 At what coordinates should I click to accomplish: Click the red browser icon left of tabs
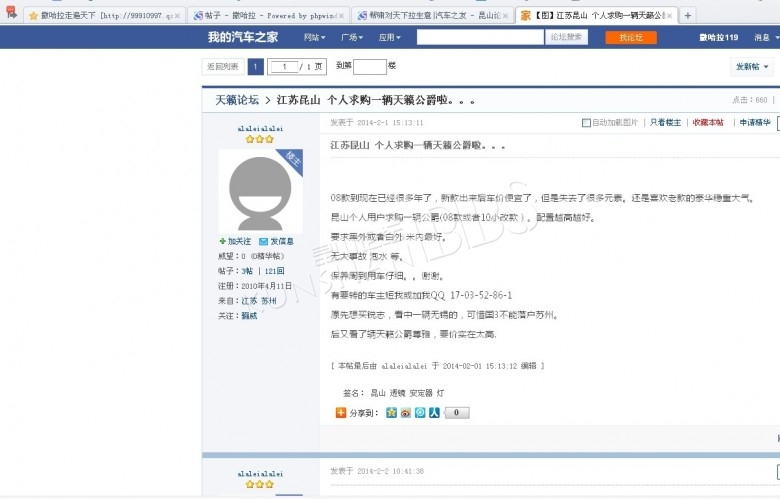(x=11, y=12)
